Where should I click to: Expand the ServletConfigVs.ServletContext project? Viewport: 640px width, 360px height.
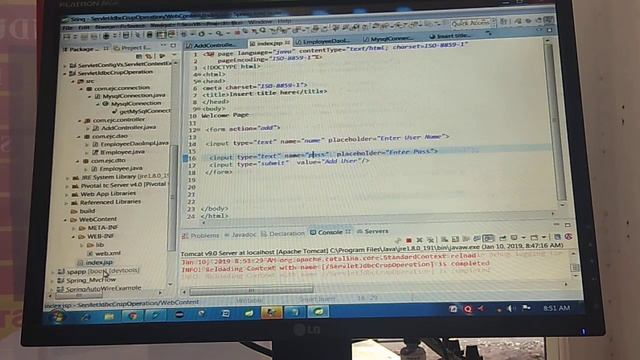[x=65, y=65]
